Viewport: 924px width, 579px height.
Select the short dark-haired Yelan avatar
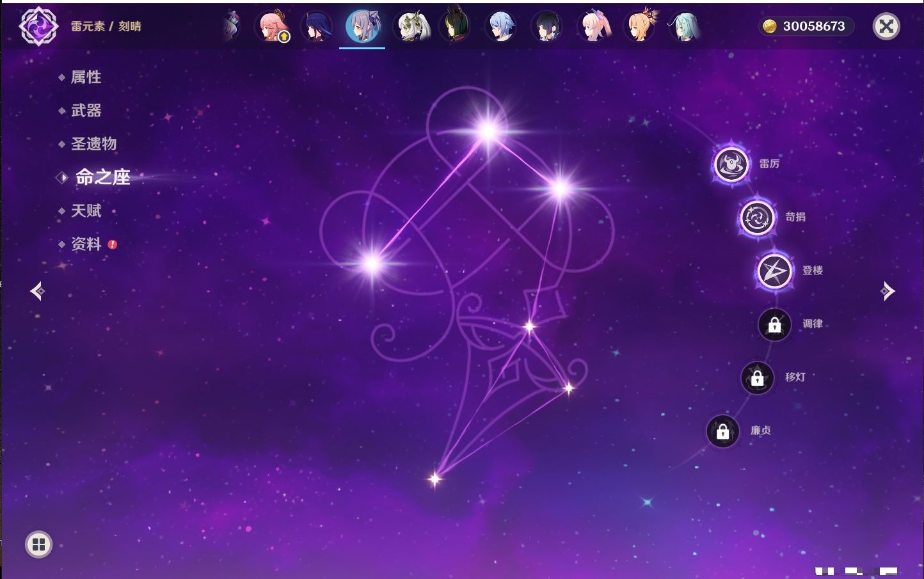(547, 26)
